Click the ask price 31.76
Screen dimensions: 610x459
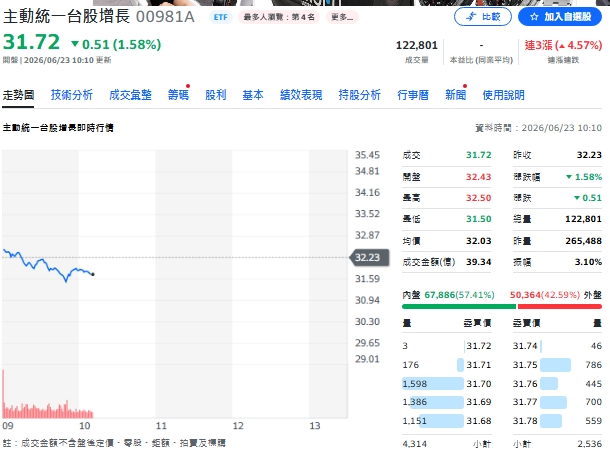coord(525,384)
